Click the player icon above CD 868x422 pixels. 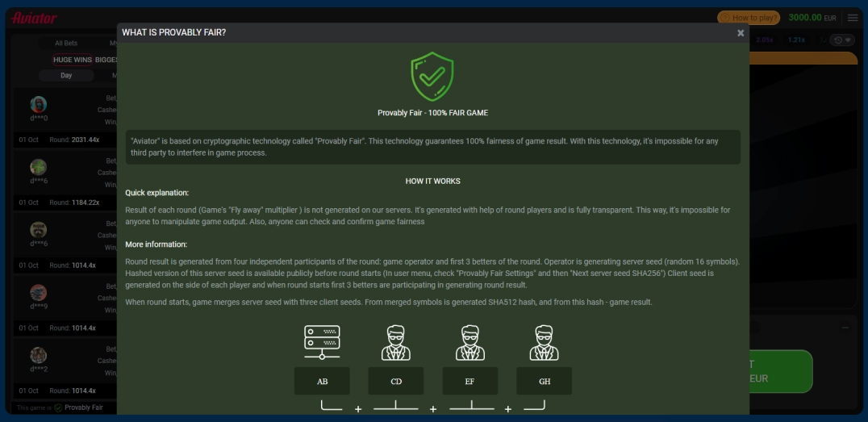396,343
